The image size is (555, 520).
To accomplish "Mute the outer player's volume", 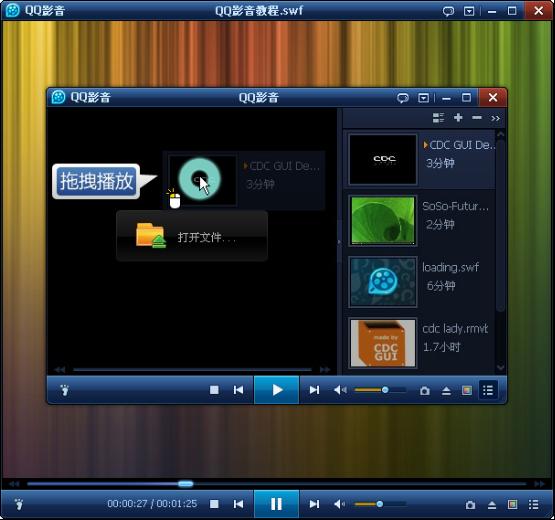I will [x=339, y=504].
